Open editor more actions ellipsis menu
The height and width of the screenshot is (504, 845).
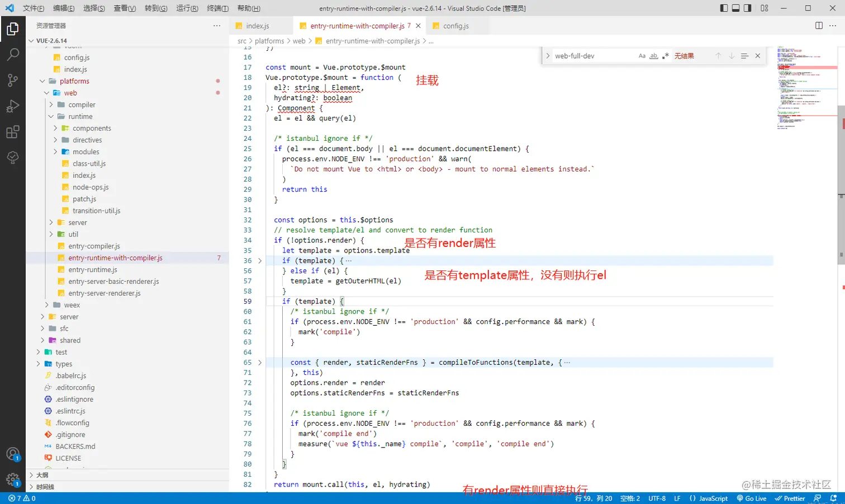833,26
